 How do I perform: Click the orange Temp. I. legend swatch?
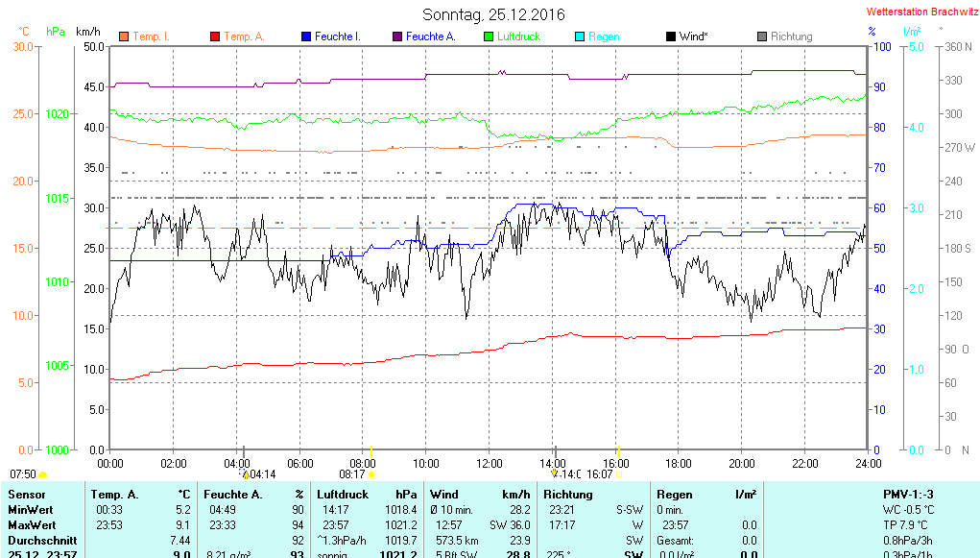click(x=124, y=36)
